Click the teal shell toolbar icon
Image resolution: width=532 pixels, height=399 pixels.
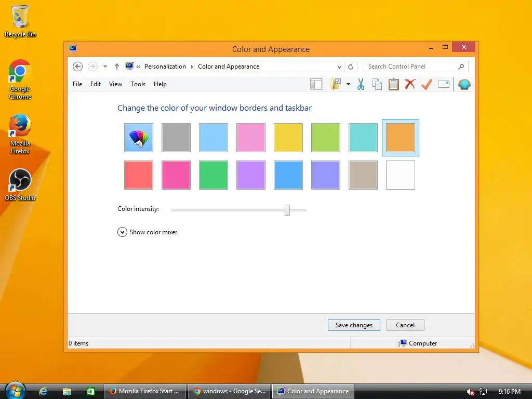(464, 84)
